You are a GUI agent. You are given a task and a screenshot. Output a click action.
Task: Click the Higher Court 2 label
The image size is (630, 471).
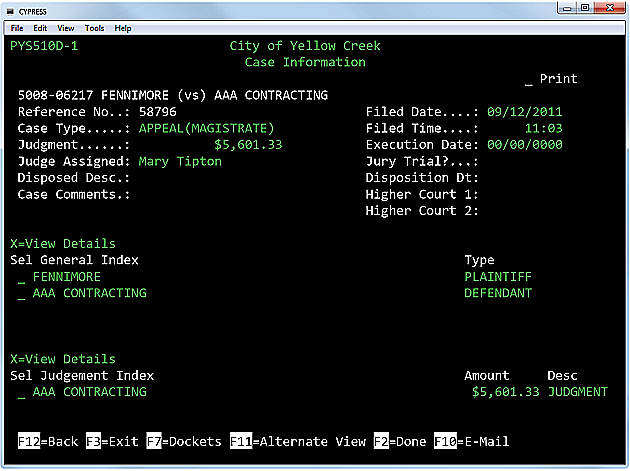[x=422, y=211]
